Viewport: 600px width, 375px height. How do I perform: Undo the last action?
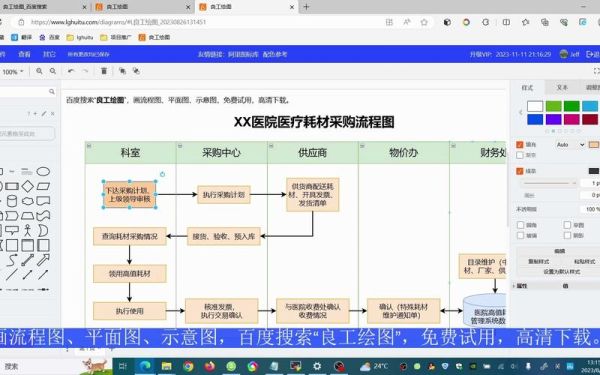coord(71,71)
